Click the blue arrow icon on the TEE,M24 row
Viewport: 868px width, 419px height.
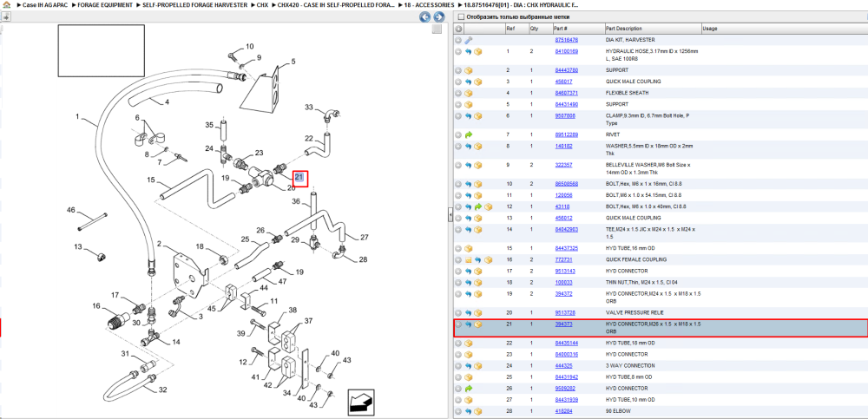point(469,229)
